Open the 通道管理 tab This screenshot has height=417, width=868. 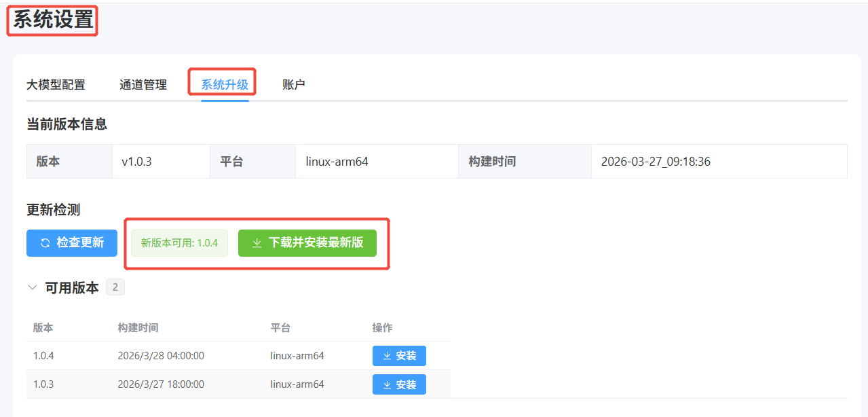coord(143,85)
